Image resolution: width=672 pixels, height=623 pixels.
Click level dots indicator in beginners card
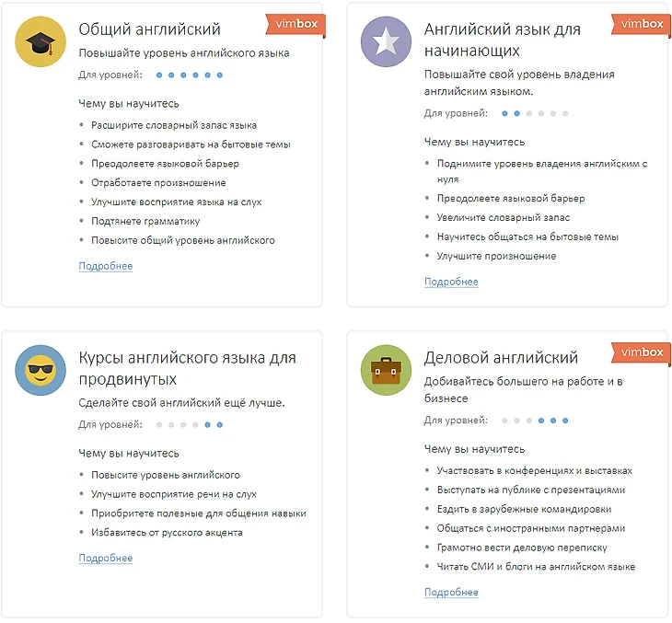click(534, 113)
